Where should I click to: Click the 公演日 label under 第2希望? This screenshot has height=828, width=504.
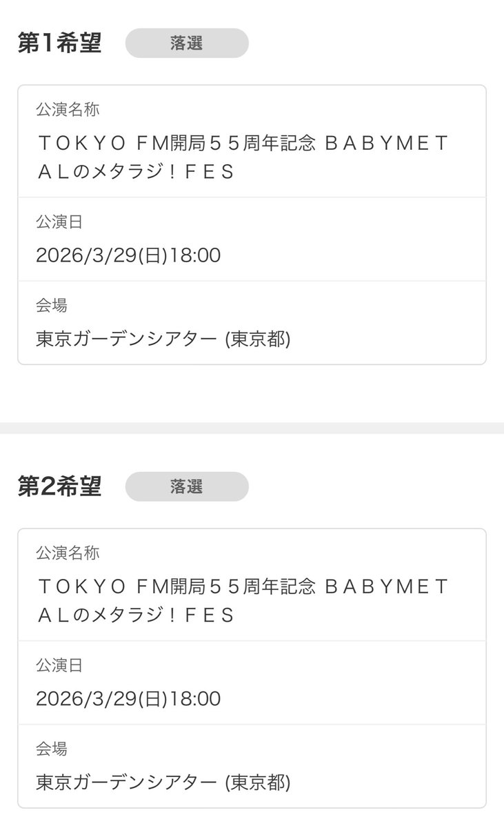[x=59, y=666]
